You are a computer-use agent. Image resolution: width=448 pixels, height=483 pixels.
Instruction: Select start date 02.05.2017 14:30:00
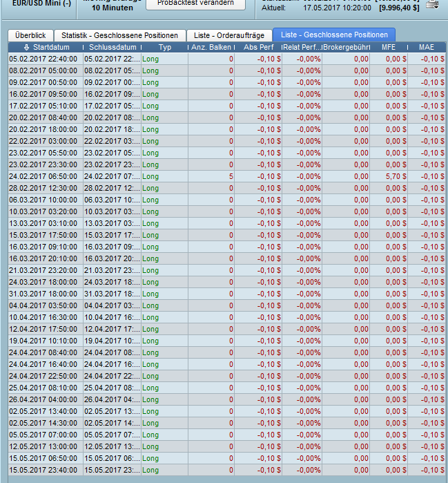pos(43,424)
